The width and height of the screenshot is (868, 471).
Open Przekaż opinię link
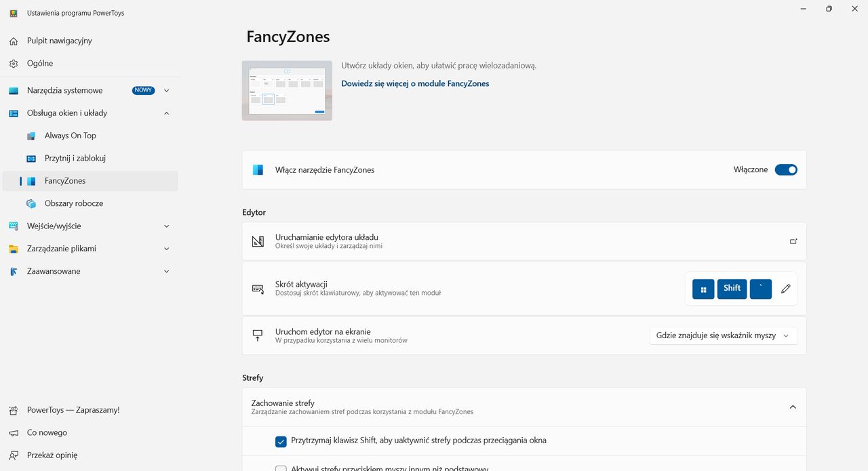click(x=90, y=455)
